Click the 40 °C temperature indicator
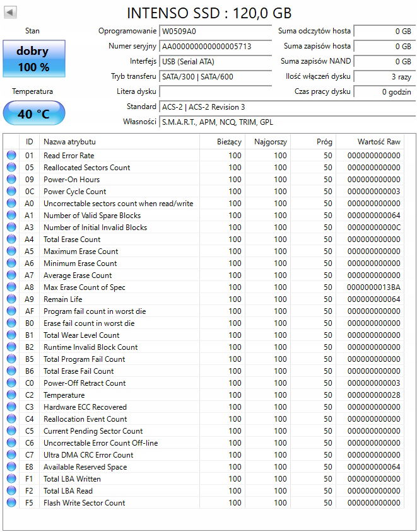Screen dimensions: 417x532 [x=32, y=114]
